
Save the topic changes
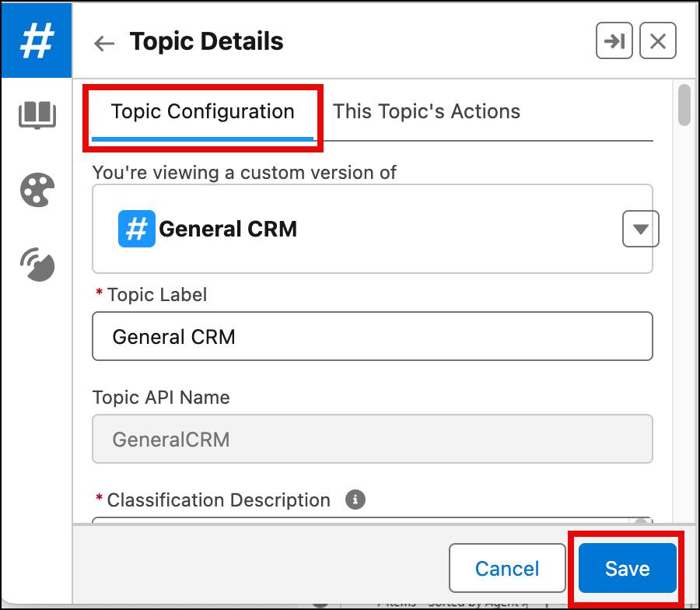(627, 568)
